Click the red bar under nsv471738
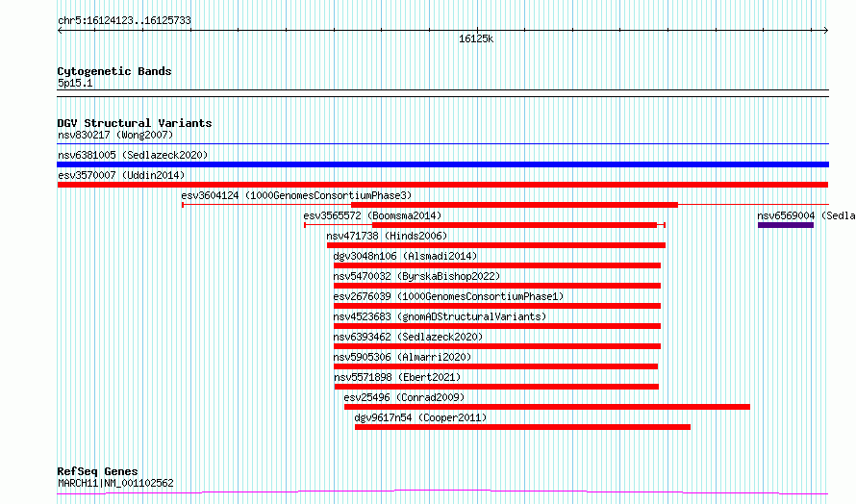Image resolution: width=856 pixels, height=504 pixels. point(496,245)
